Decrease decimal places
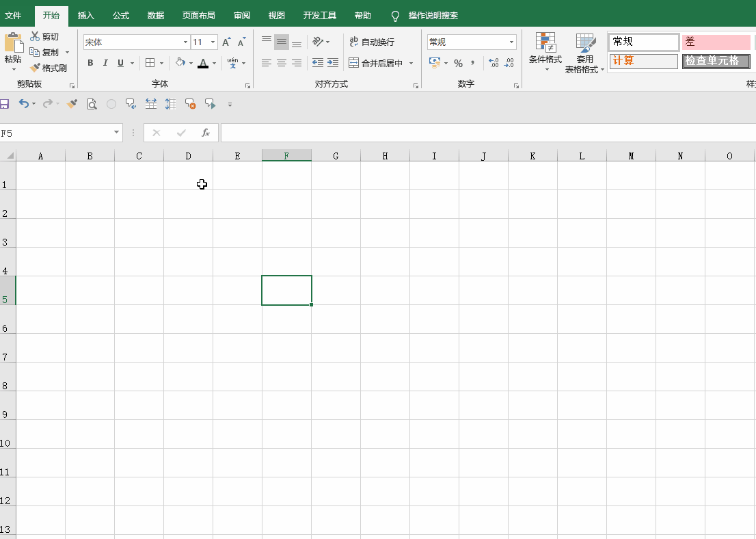 click(509, 63)
